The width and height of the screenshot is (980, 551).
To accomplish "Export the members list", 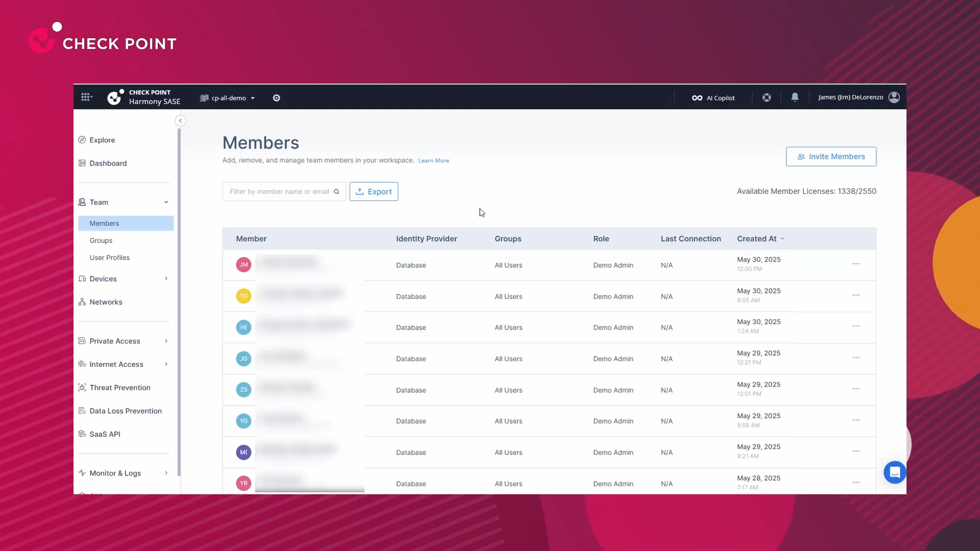I will pos(374,192).
